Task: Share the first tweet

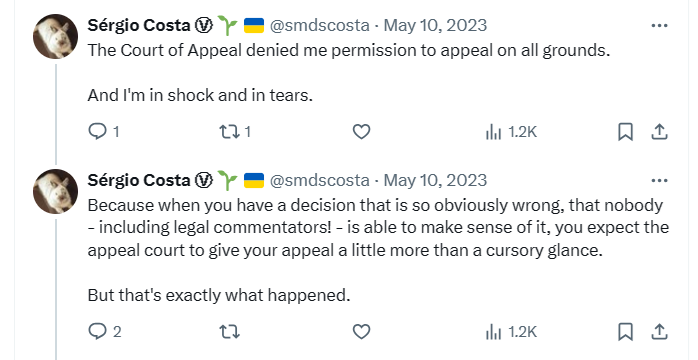Action: pyautogui.click(x=659, y=132)
